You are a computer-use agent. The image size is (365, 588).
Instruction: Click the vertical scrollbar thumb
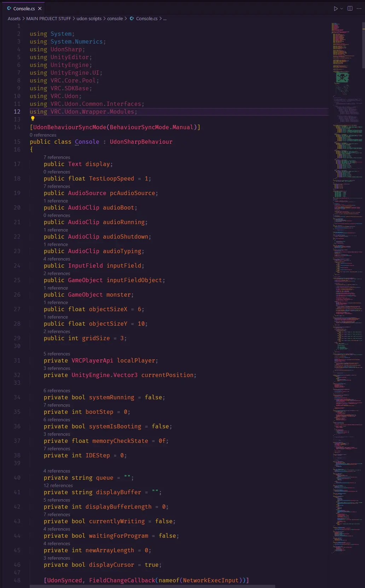364,45
